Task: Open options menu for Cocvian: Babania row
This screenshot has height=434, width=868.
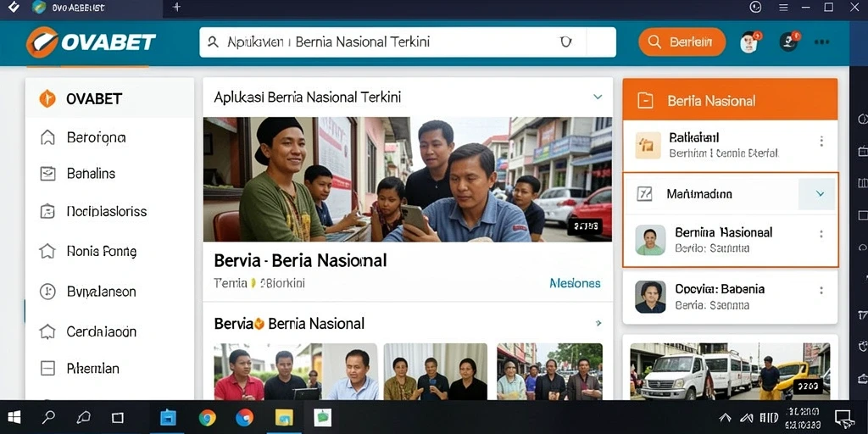Action: (x=821, y=290)
